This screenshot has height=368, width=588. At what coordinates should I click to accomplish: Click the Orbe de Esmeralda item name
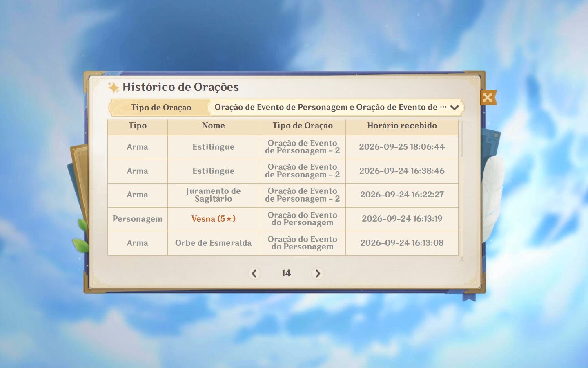(x=213, y=243)
